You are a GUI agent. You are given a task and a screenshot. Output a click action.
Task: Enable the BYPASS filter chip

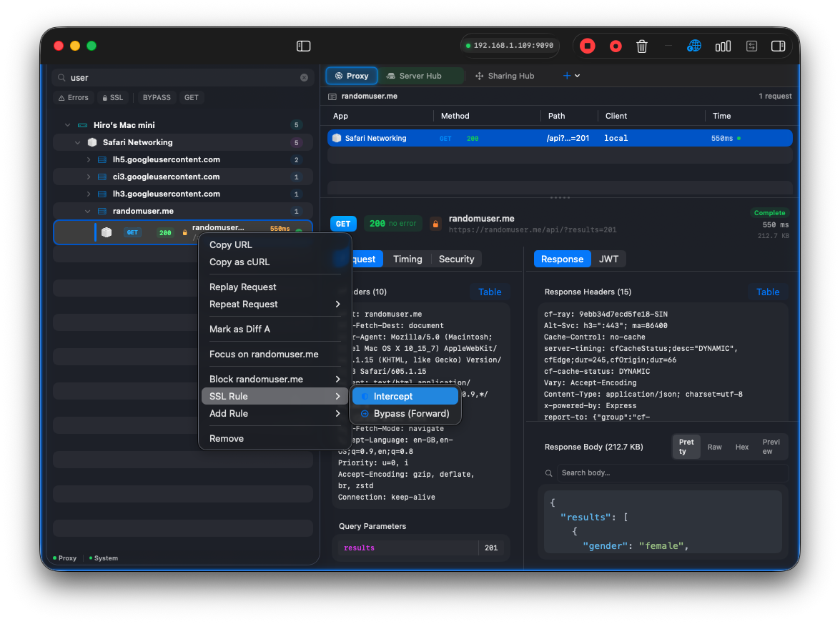pyautogui.click(x=157, y=97)
